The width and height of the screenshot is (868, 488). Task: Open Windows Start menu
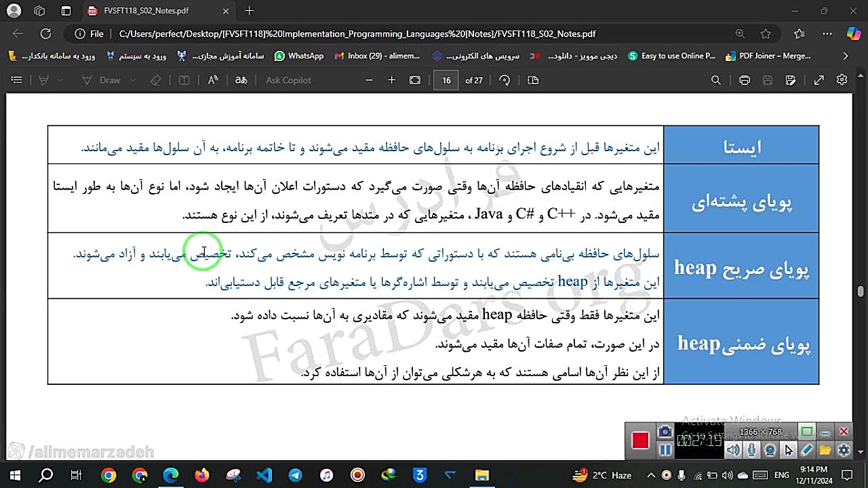14,475
